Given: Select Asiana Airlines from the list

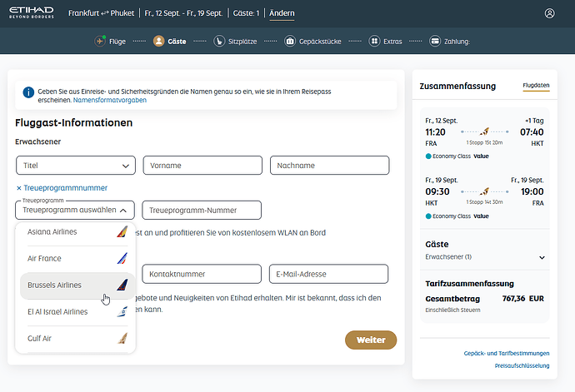Looking at the screenshot, I should (x=77, y=231).
